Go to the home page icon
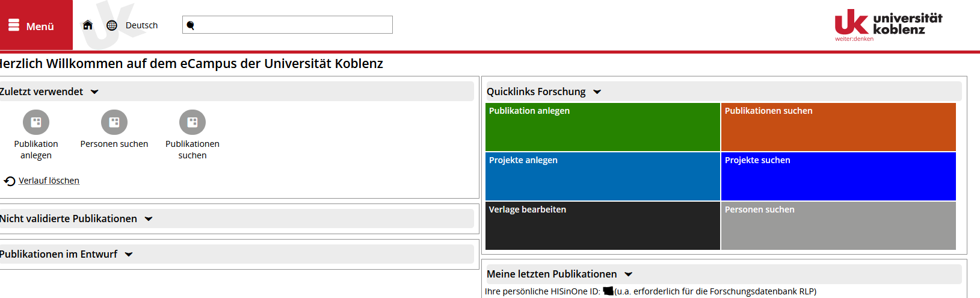Screen dimensions: 980x298 point(88,25)
